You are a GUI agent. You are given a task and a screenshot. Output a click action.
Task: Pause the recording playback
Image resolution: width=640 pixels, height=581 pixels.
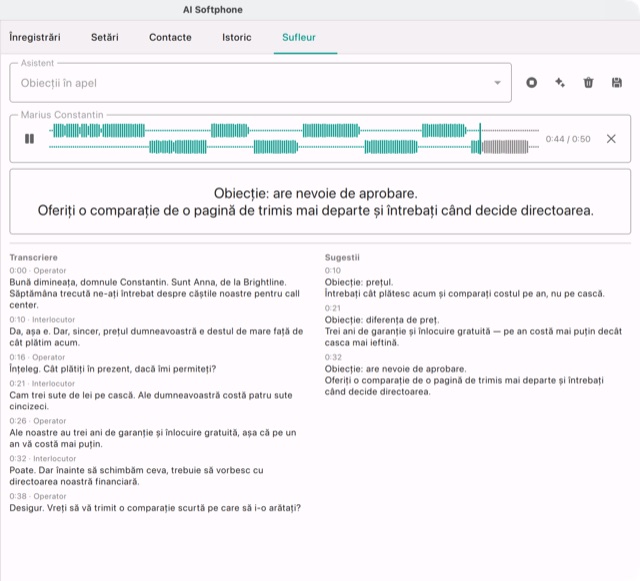29,139
